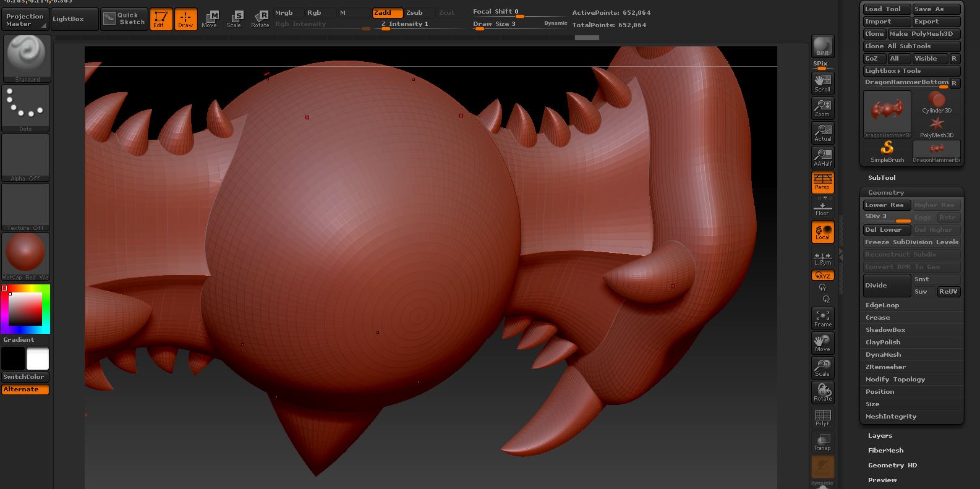The image size is (980, 489).
Task: Select the Move transform icon in top toolbar
Action: pos(210,19)
